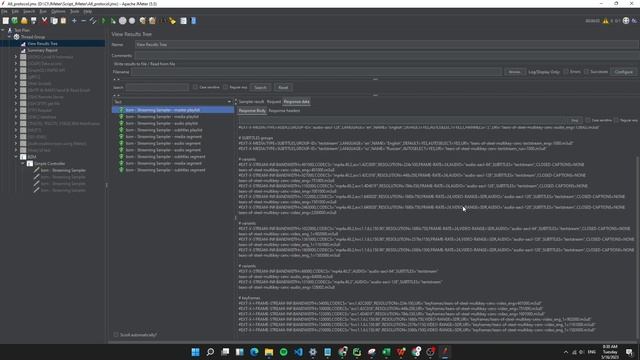The image size is (640, 360).
Task: Switch to the Response headers tab
Action: coord(284,111)
